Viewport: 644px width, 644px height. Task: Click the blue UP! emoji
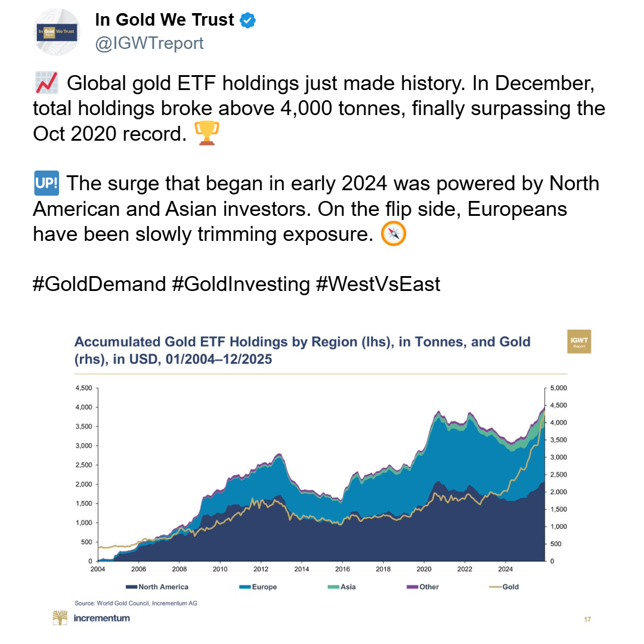tap(47, 184)
